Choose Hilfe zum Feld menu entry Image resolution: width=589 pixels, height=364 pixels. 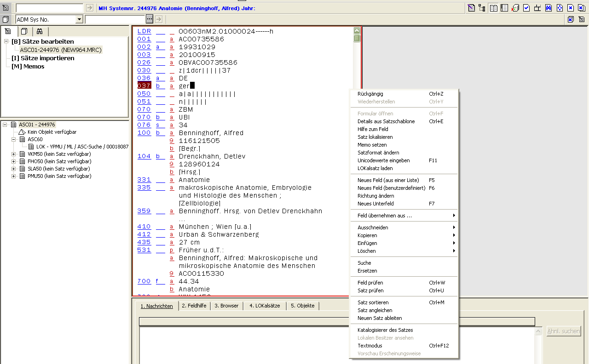(404, 129)
